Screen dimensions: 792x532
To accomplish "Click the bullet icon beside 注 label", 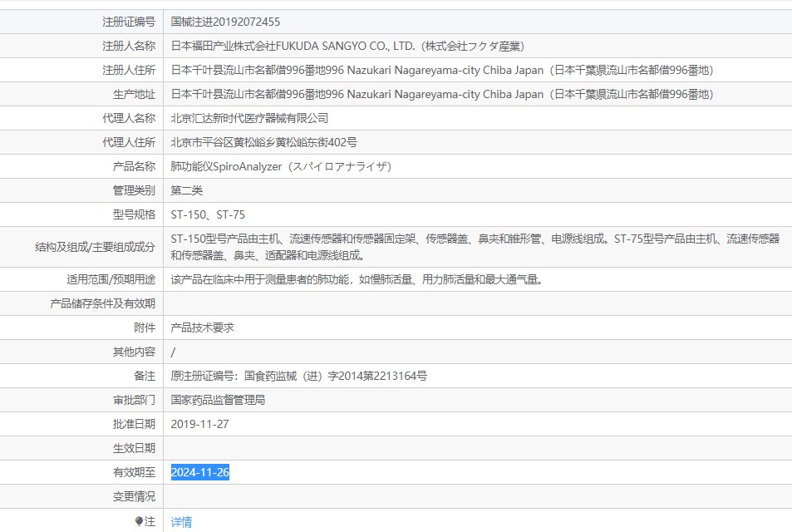I will [139, 521].
